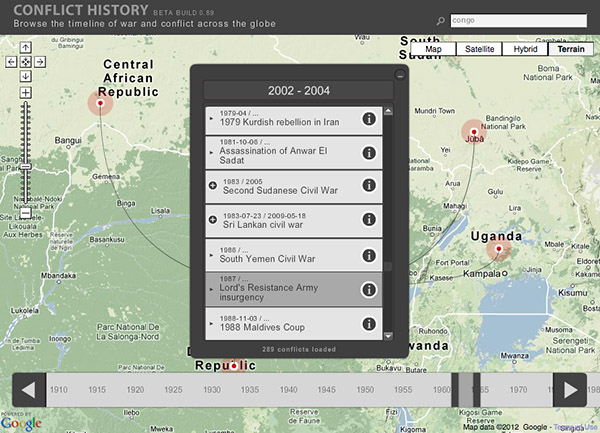Pan the map down with the arrow
Image resolution: width=600 pixels, height=433 pixels.
pos(25,76)
